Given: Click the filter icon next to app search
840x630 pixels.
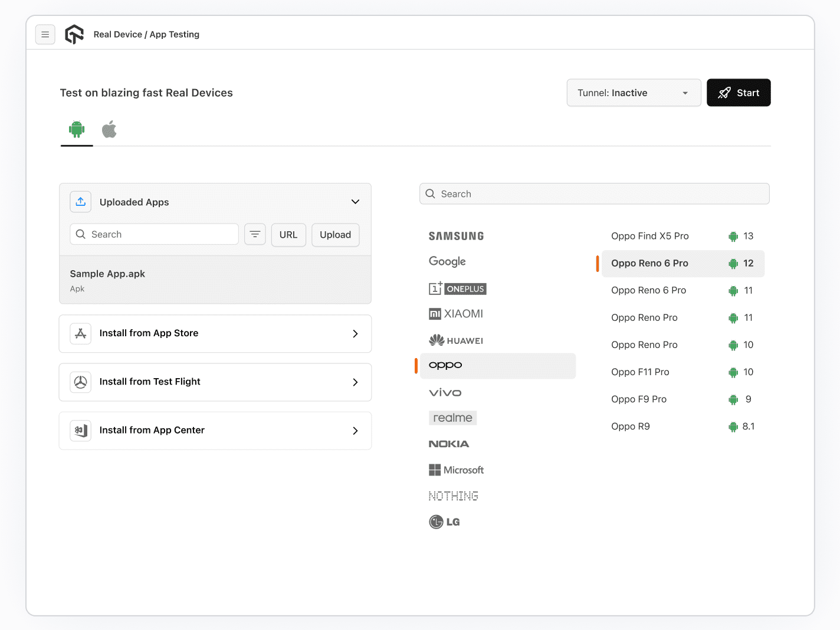Looking at the screenshot, I should click(x=255, y=234).
